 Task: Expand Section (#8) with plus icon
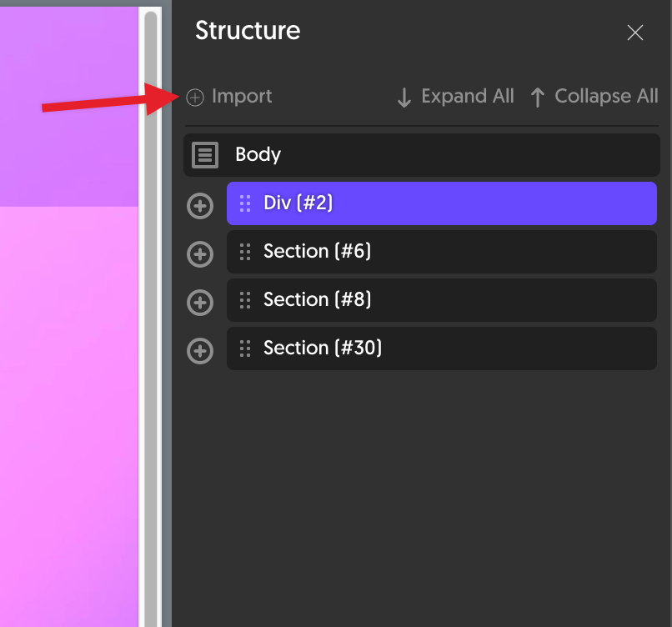(200, 303)
